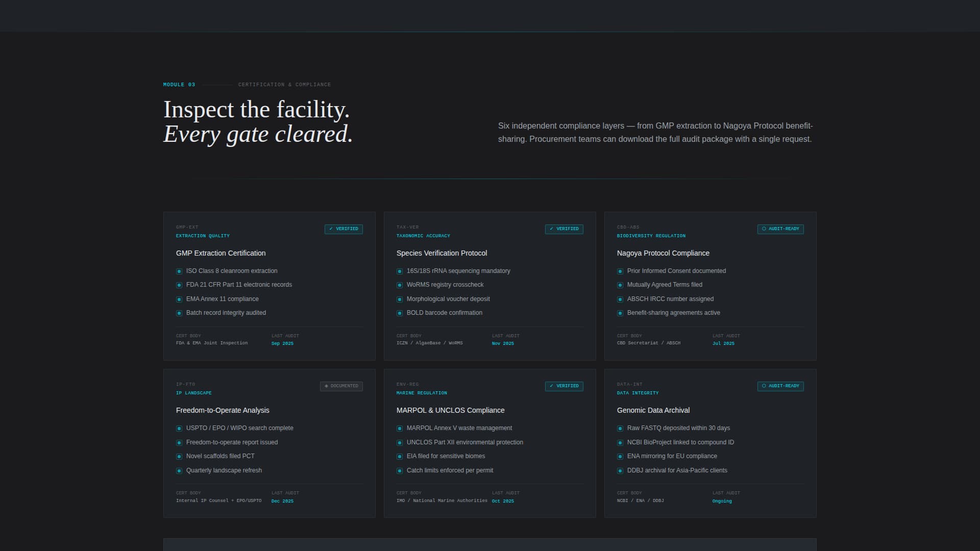Expand the Species Verification Protocol card

(442, 253)
